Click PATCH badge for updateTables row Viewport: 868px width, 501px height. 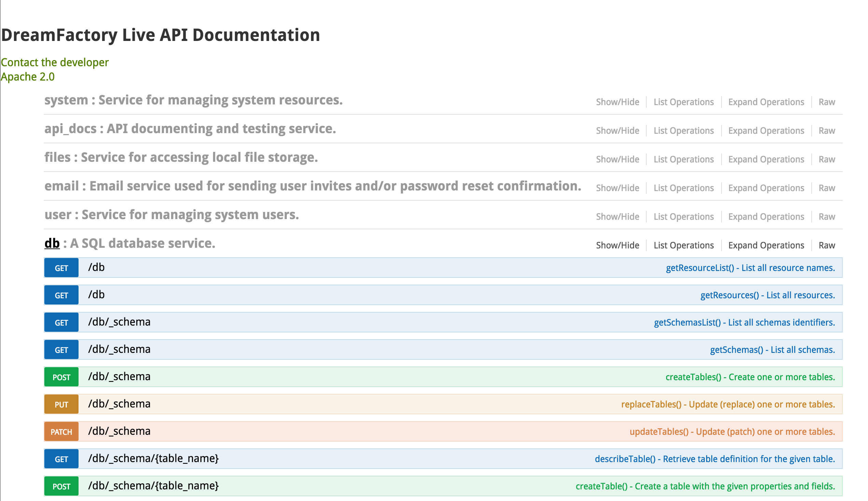coord(61,431)
